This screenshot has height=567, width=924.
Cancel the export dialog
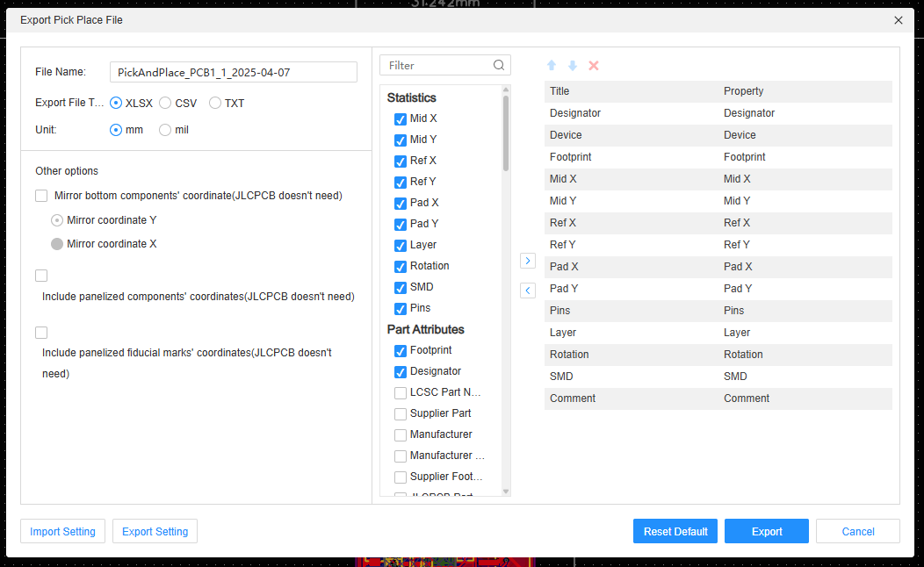(858, 531)
